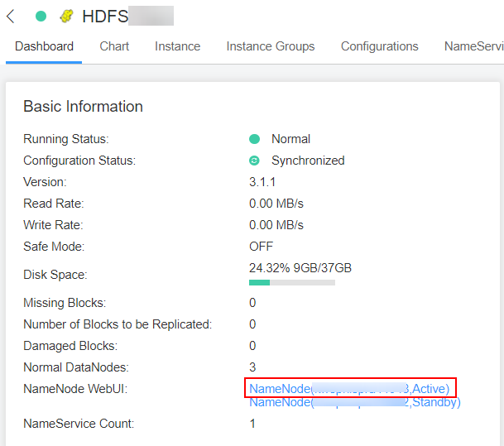Click the green Normal running status dot

[x=255, y=139]
